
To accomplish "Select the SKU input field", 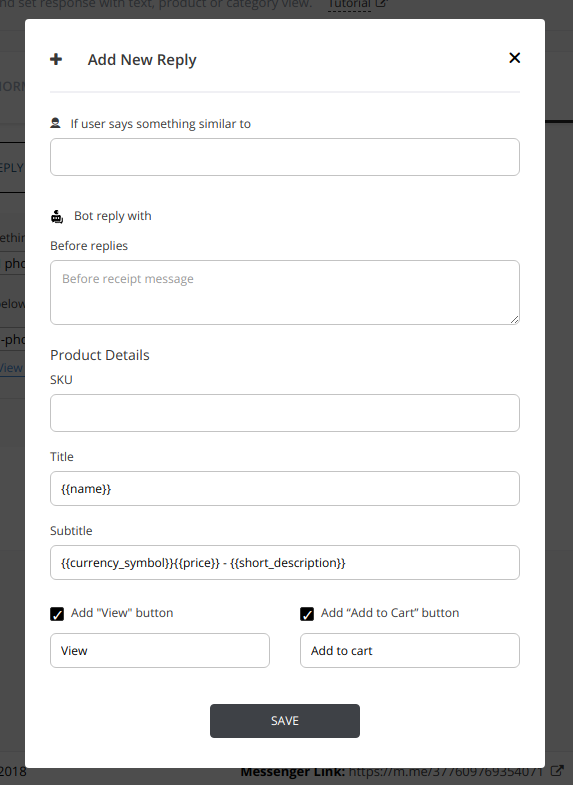I will [285, 413].
